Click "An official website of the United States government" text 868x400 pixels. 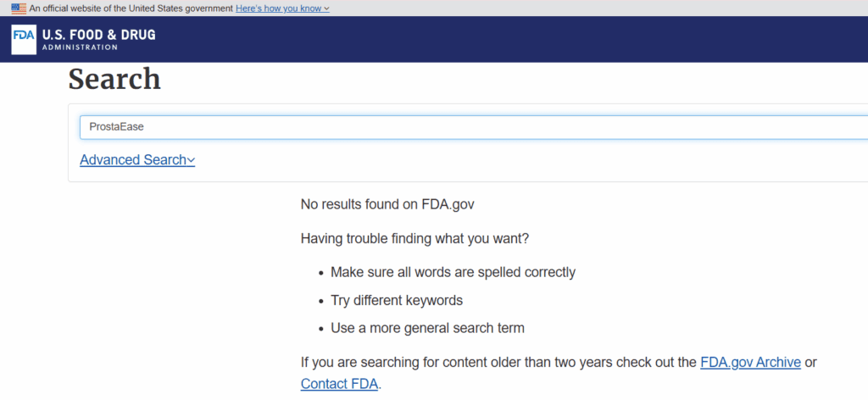131,8
